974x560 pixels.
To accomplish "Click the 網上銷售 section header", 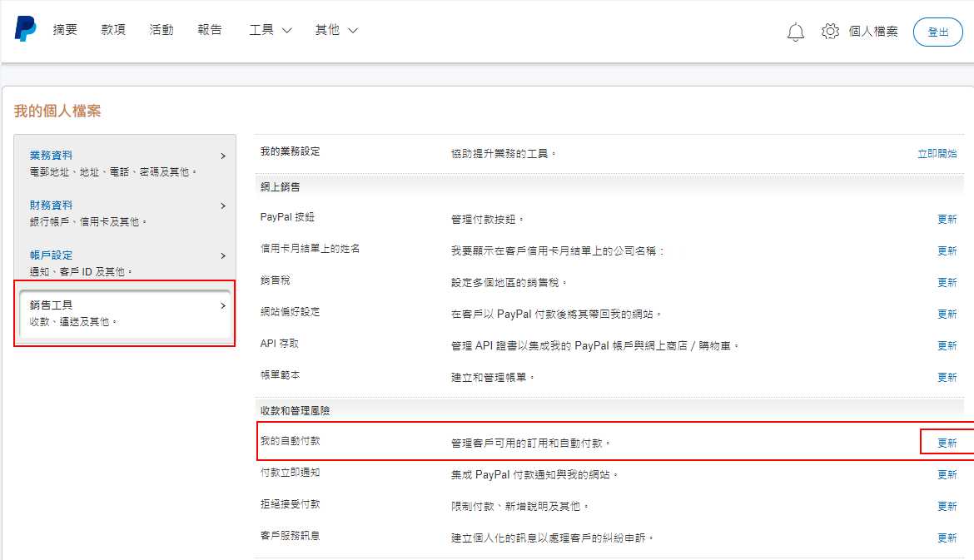I will coord(281,186).
